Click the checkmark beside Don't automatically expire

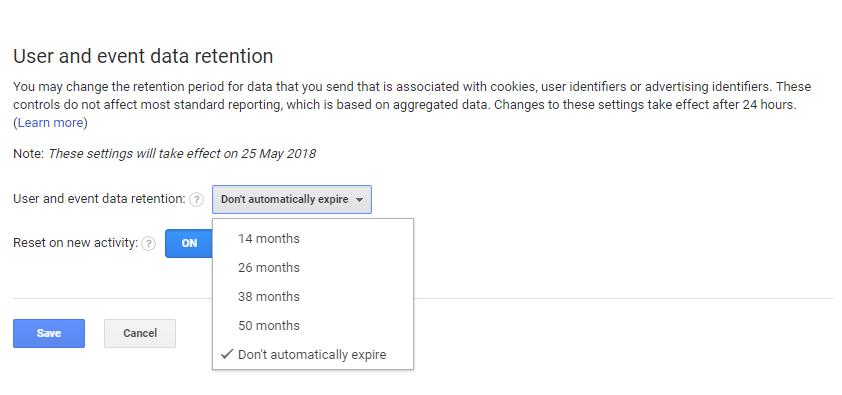coord(227,354)
